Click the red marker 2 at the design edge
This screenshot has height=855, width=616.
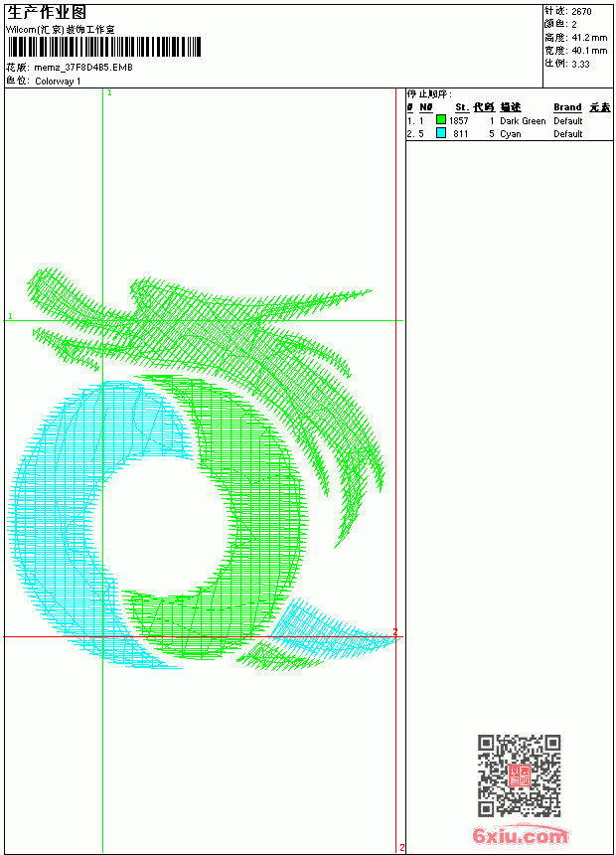coord(395,631)
